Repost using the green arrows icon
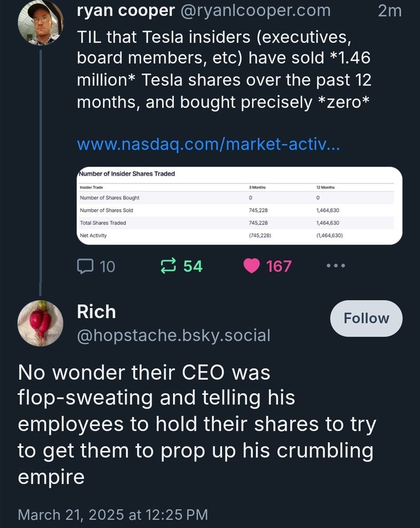Screen dimensions: 420x528 click(168, 266)
